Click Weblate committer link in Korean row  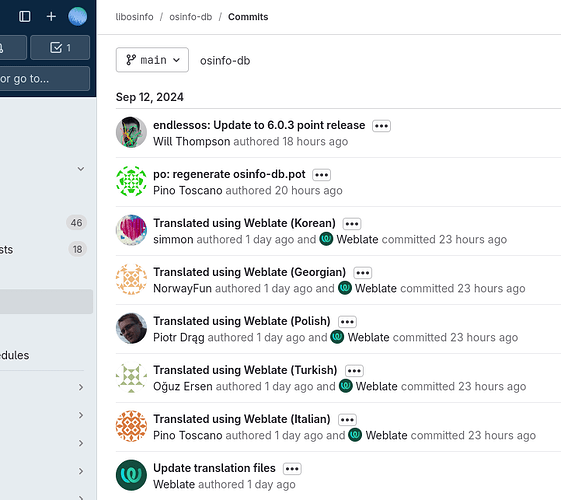coord(357,240)
